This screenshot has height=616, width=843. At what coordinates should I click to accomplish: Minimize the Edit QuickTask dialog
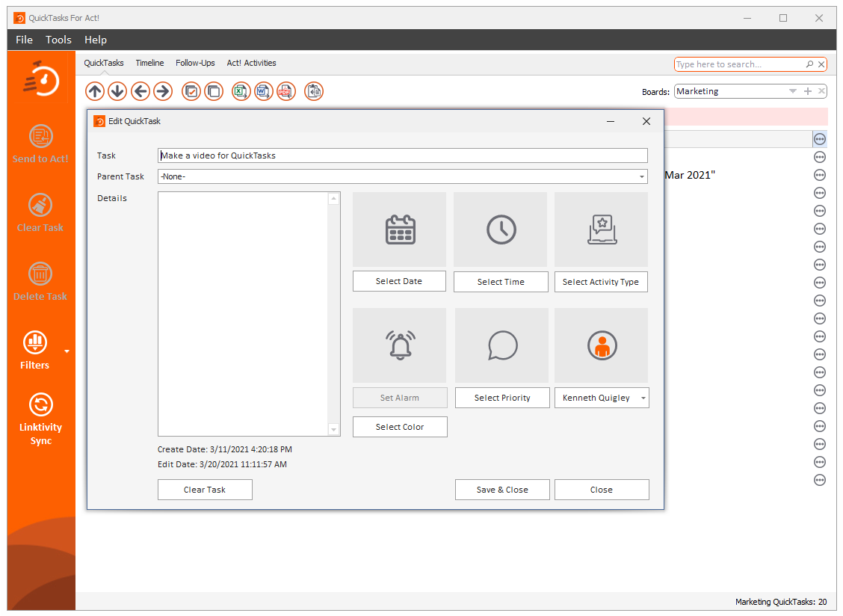611,122
